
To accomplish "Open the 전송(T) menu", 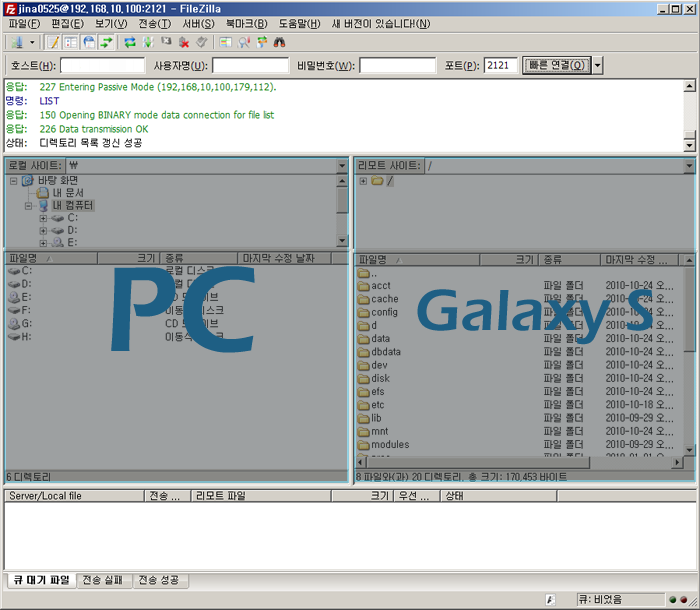I will [154, 24].
